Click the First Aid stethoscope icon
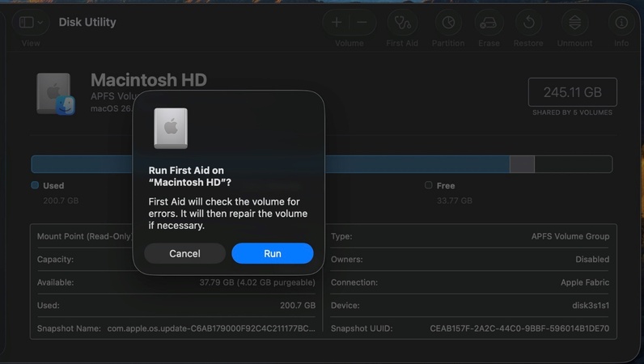Image resolution: width=644 pixels, height=364 pixels. pos(403,22)
